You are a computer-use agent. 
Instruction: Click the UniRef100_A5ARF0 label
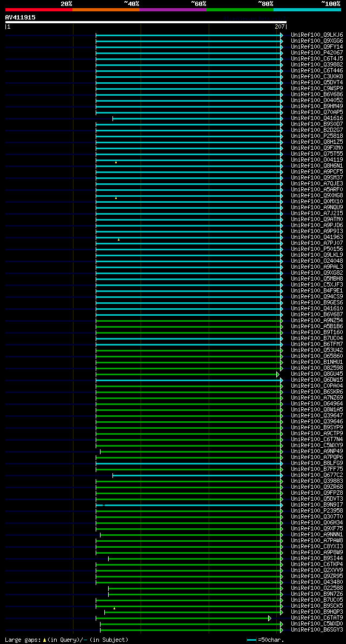(x=317, y=190)
